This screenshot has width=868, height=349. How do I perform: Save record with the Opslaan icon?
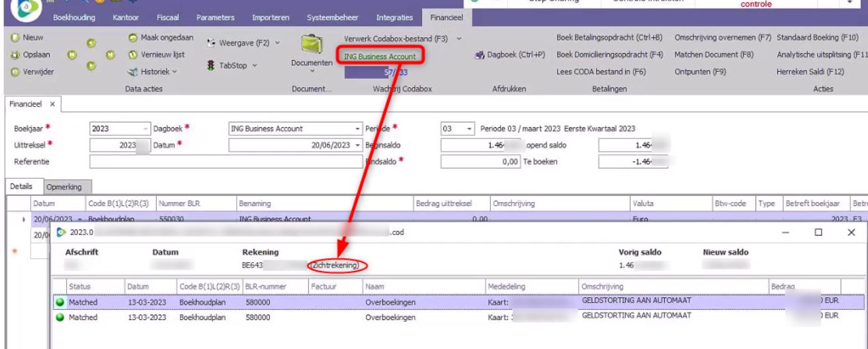coord(15,54)
